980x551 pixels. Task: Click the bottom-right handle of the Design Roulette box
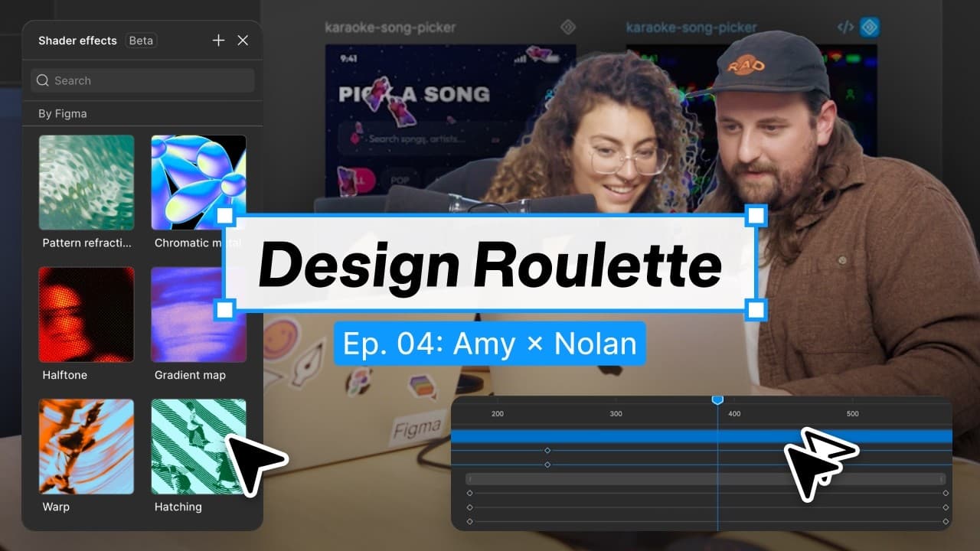tap(756, 310)
